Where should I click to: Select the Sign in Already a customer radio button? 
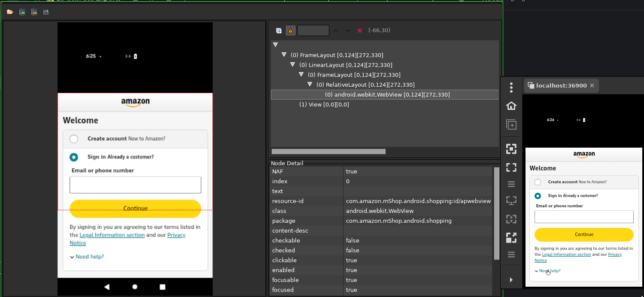[x=74, y=157]
